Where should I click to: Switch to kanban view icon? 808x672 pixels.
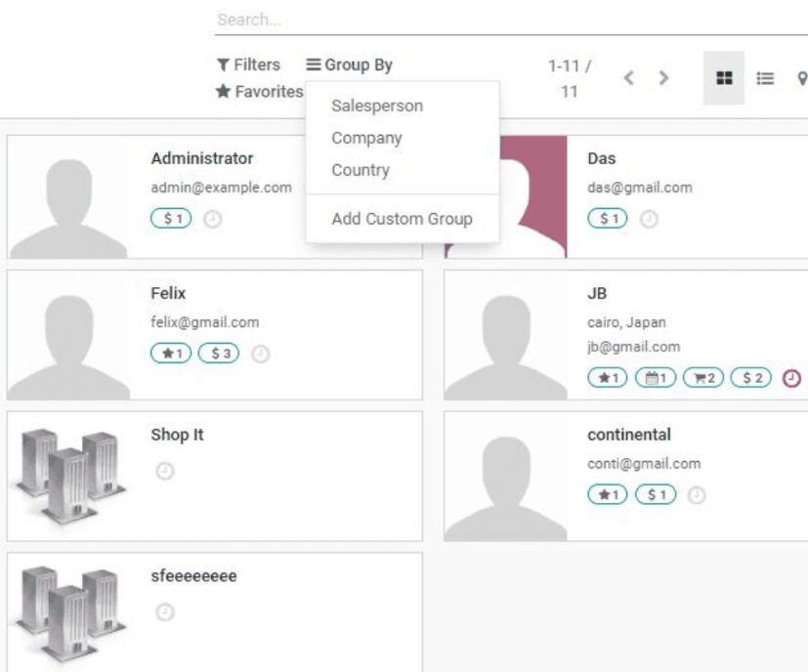coord(724,78)
